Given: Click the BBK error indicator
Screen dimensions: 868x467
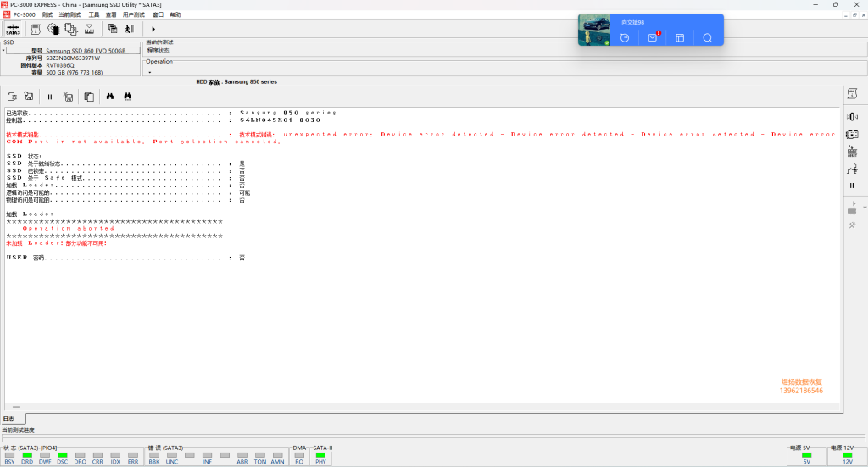Looking at the screenshot, I should (154, 459).
